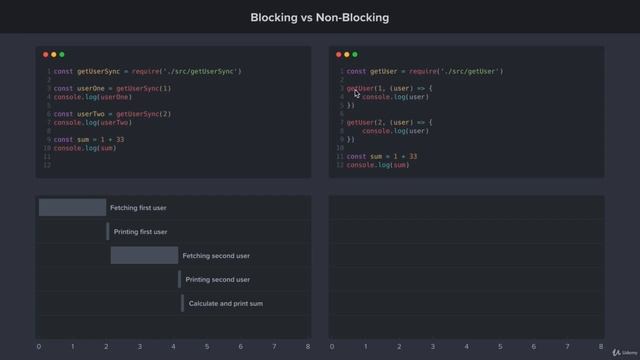This screenshot has width=640, height=360.
Task: Click the "console.log(userTwo)" code line
Action: pos(93,122)
